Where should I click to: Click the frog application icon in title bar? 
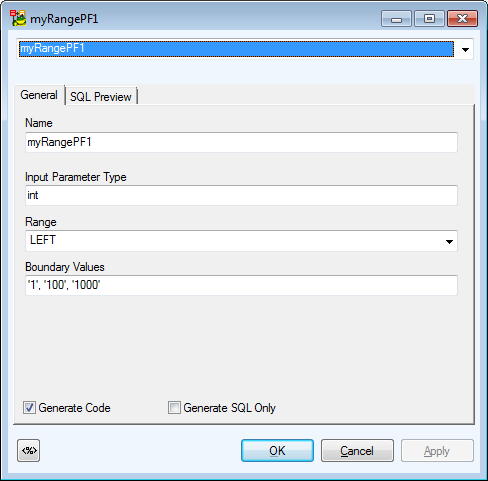coord(18,18)
